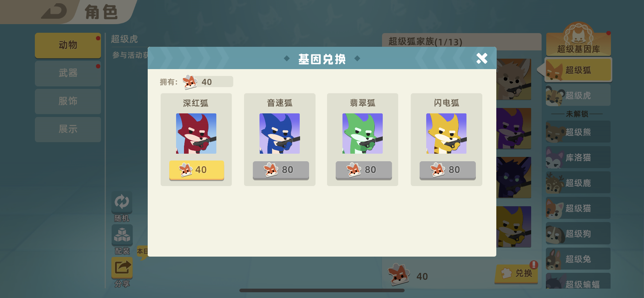Image resolution: width=644 pixels, height=298 pixels.
Task: Switch to the 动物 tab
Action: (x=68, y=45)
